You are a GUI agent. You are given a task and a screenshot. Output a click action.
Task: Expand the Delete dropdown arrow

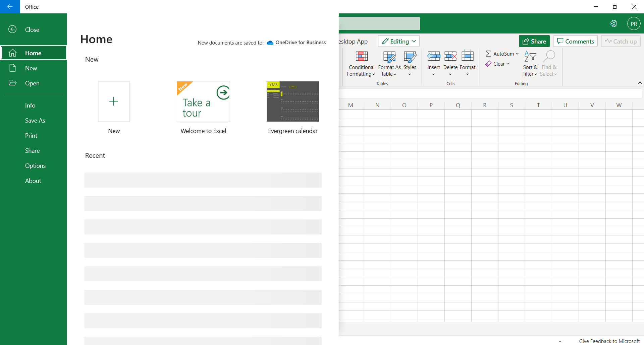(x=450, y=74)
